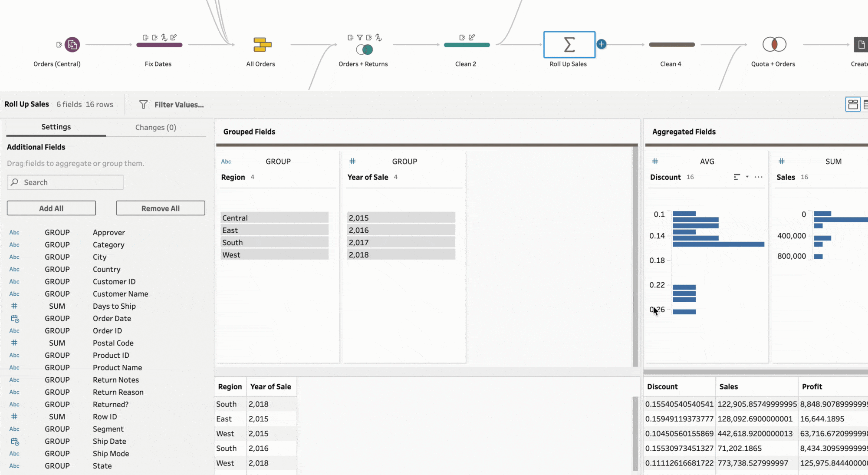Click the sort icon on Discount field
Screen dimensions: 868x475
click(736, 177)
